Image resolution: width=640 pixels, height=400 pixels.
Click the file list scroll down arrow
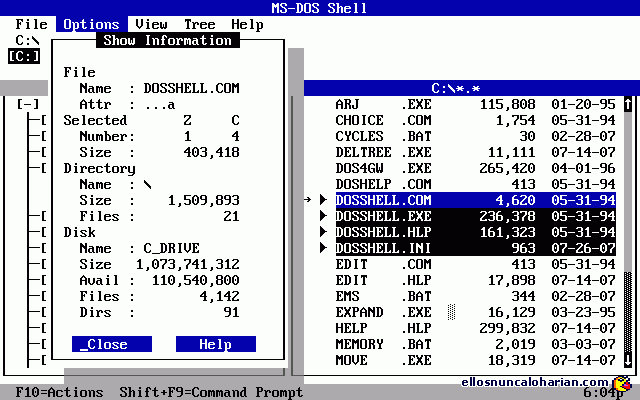click(628, 360)
